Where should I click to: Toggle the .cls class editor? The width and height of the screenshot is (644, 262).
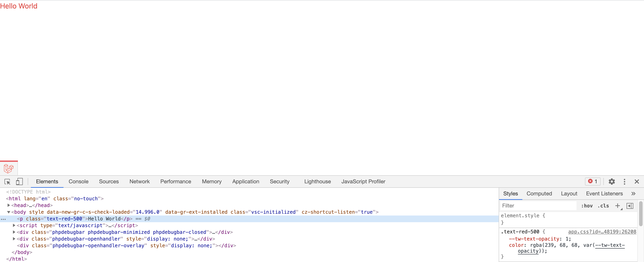tap(603, 205)
